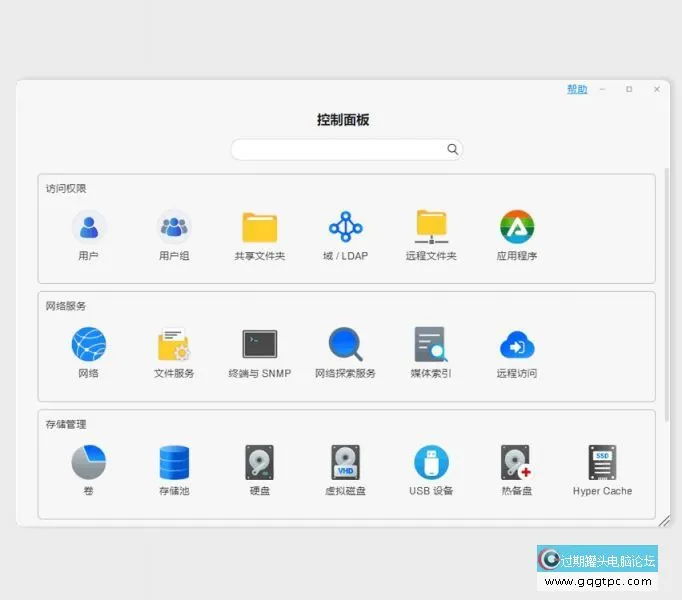Screen dimensions: 682x600
Task: Focus the control panel search field
Action: (347, 150)
